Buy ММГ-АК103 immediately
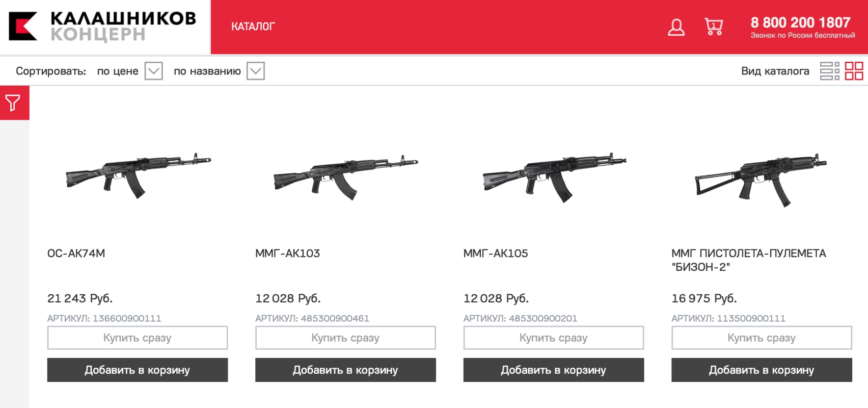This screenshot has height=408, width=868. coord(345,338)
